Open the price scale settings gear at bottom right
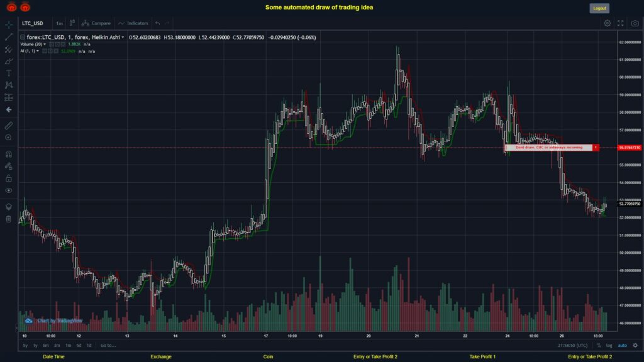 tap(635, 346)
